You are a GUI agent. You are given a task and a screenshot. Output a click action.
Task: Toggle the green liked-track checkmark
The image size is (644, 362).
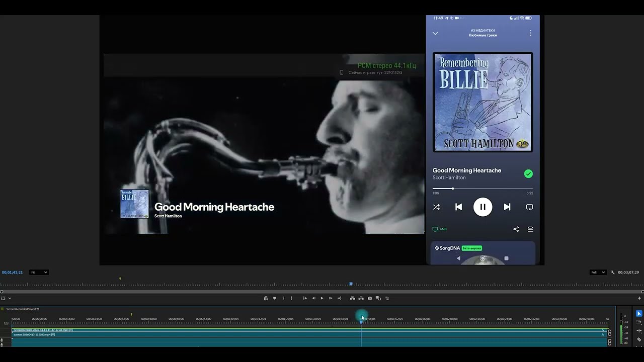point(528,174)
